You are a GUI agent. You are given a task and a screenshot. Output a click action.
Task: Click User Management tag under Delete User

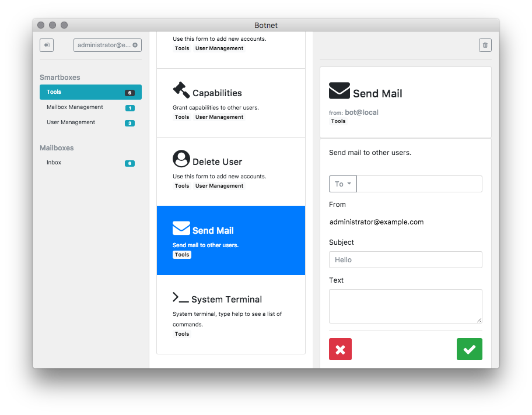point(219,186)
